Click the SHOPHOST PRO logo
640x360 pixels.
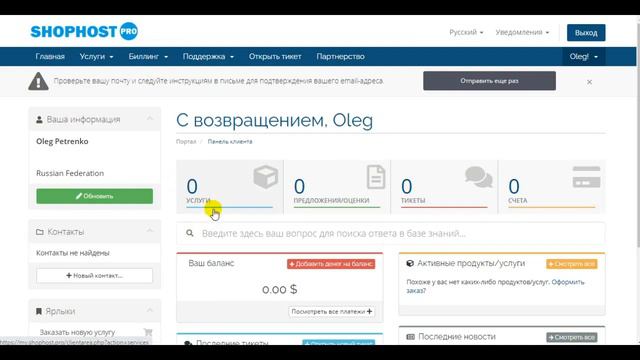[84, 31]
